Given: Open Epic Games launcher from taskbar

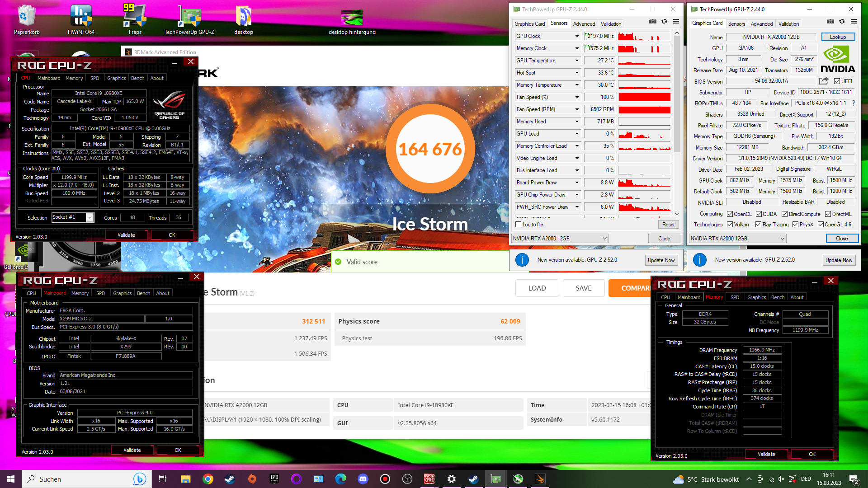Looking at the screenshot, I should 274,479.
